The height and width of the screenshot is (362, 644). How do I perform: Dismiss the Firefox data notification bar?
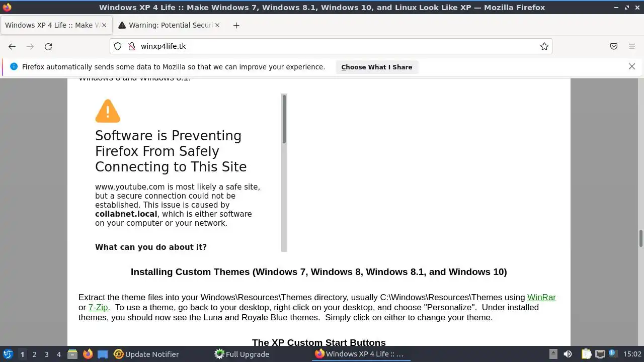(x=632, y=66)
